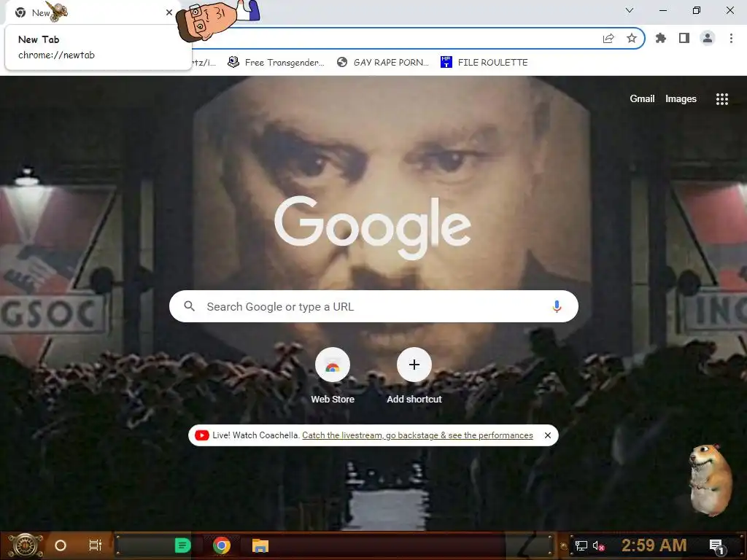
Task: Bookmark this page with the star icon
Action: click(632, 38)
